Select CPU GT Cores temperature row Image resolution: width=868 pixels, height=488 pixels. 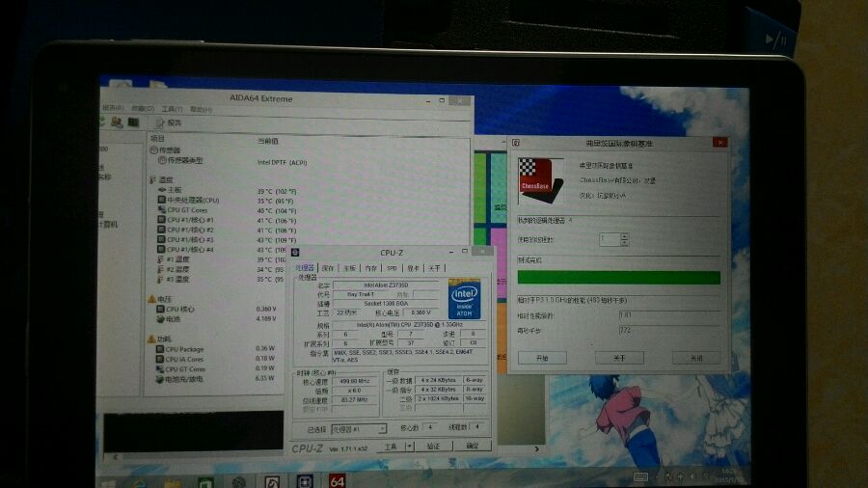[x=182, y=209]
